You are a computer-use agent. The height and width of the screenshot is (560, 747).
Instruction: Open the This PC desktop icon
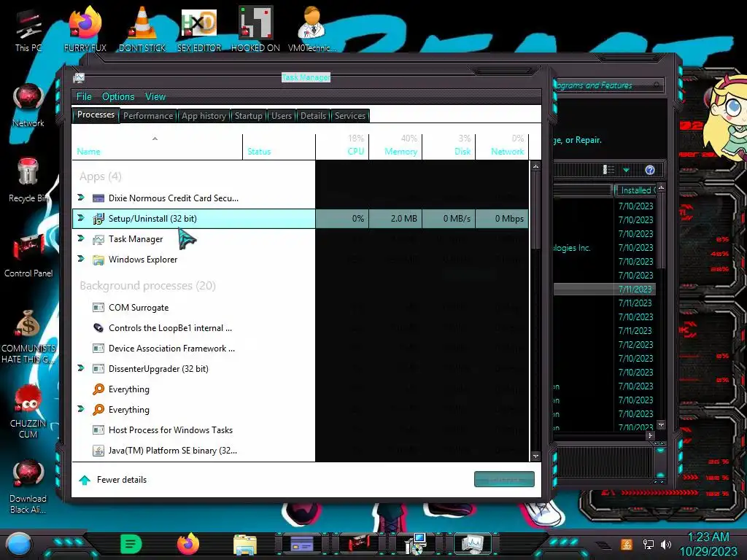pyautogui.click(x=28, y=29)
